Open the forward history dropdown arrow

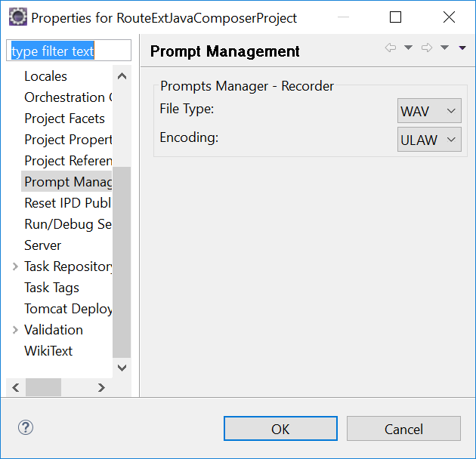[x=445, y=48]
